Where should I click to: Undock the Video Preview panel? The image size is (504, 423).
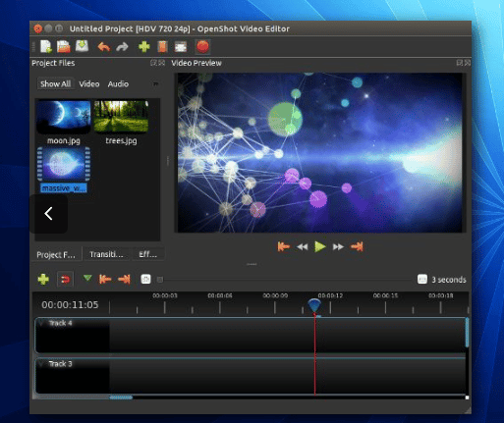[x=460, y=63]
